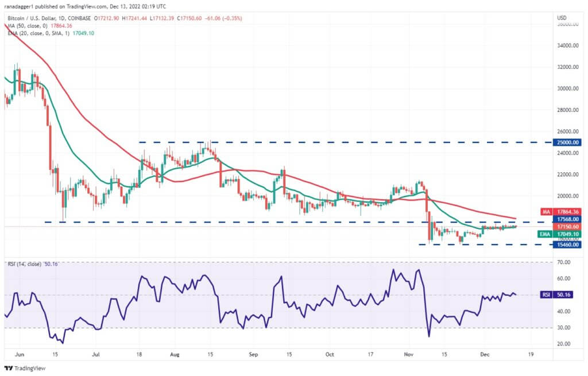
Task: Click the 22000.00 price axis label
Action: tap(568, 175)
